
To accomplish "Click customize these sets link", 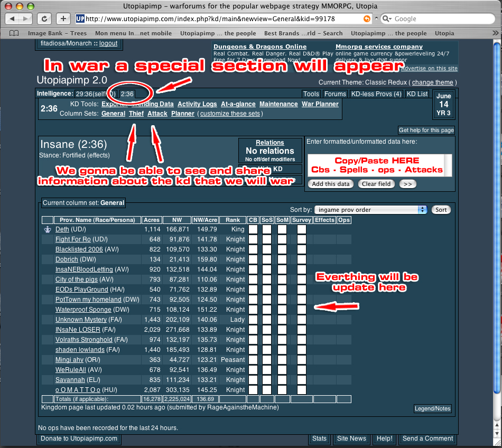I will click(230, 114).
